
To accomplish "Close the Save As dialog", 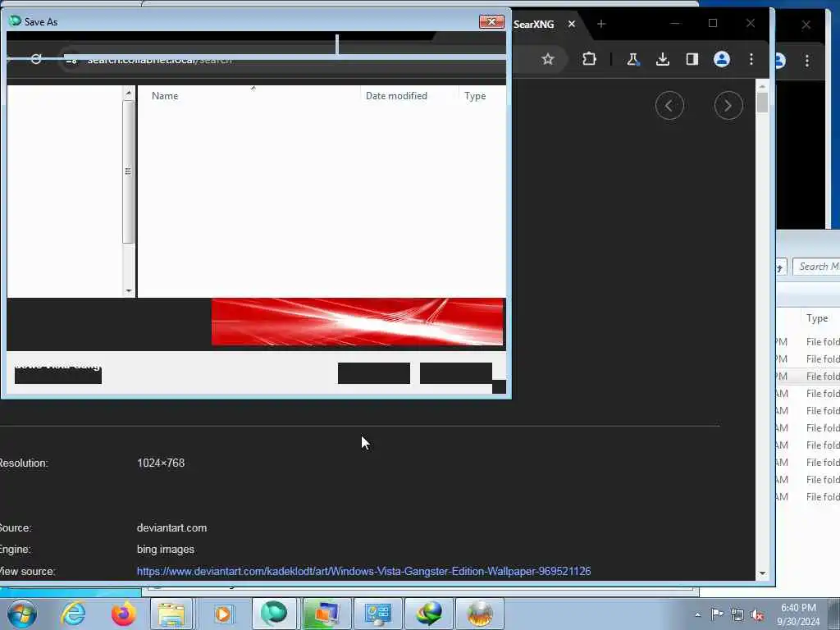I will click(491, 22).
